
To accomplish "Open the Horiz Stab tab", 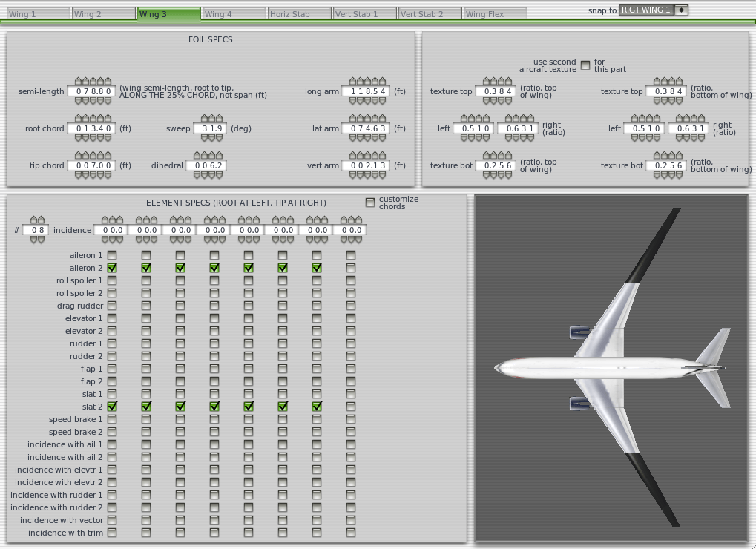I will click(300, 14).
